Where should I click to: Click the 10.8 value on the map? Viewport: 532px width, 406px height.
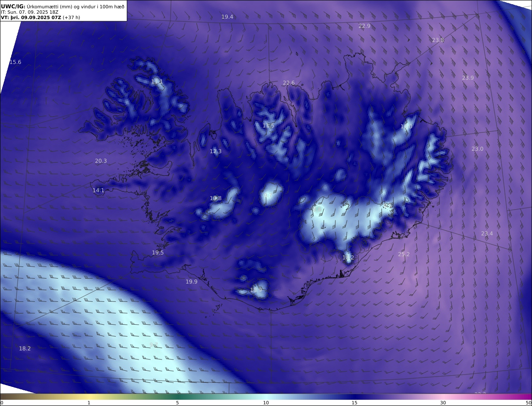(216, 198)
